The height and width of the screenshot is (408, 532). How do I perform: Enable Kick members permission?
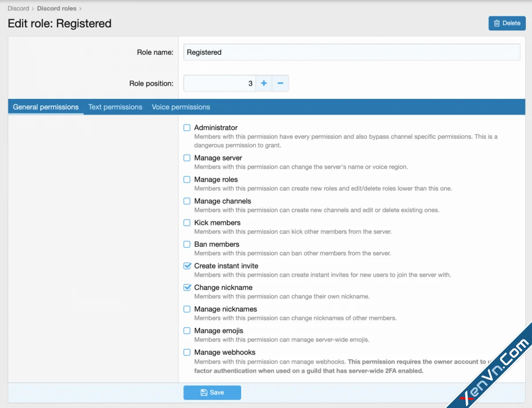[187, 222]
